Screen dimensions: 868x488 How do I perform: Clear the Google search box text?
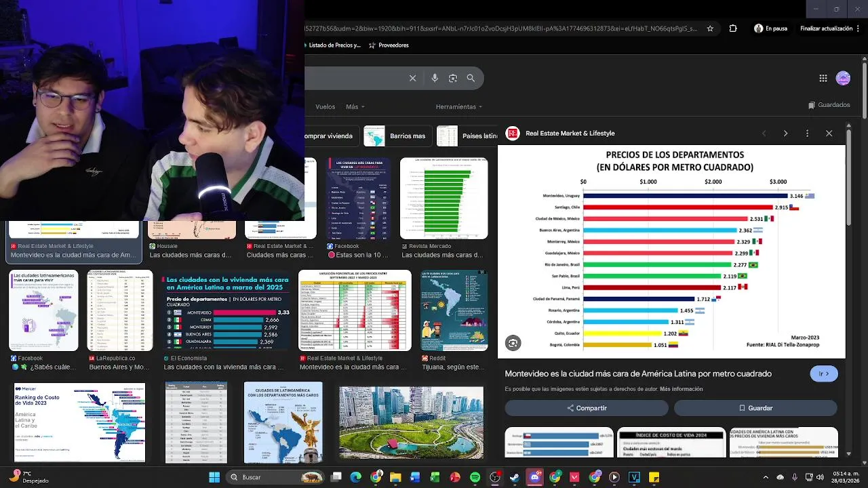click(412, 78)
